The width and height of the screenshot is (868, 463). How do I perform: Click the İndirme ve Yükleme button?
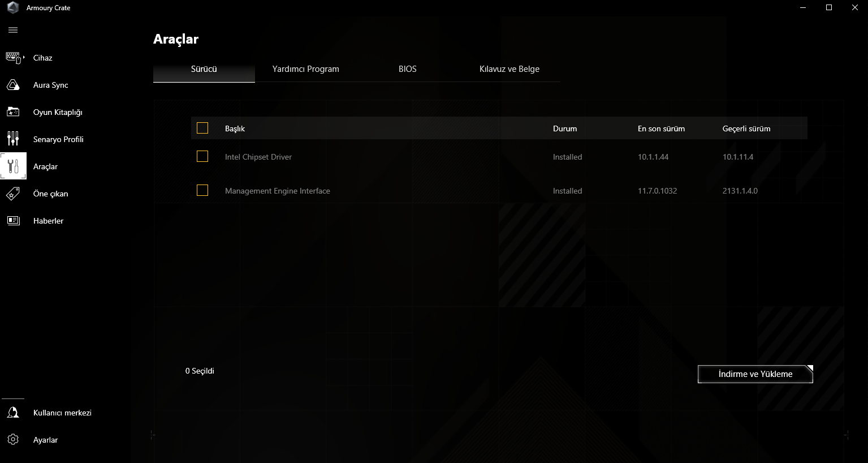(755, 374)
